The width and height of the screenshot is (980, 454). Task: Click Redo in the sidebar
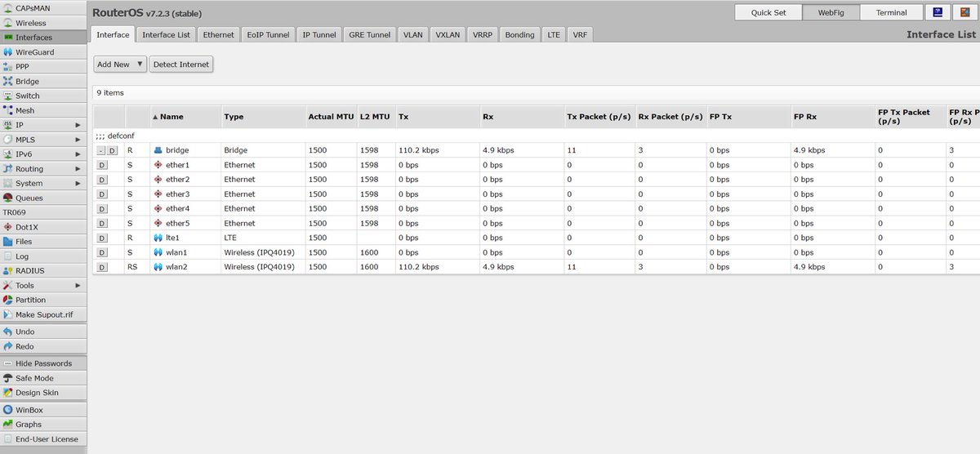[43, 346]
